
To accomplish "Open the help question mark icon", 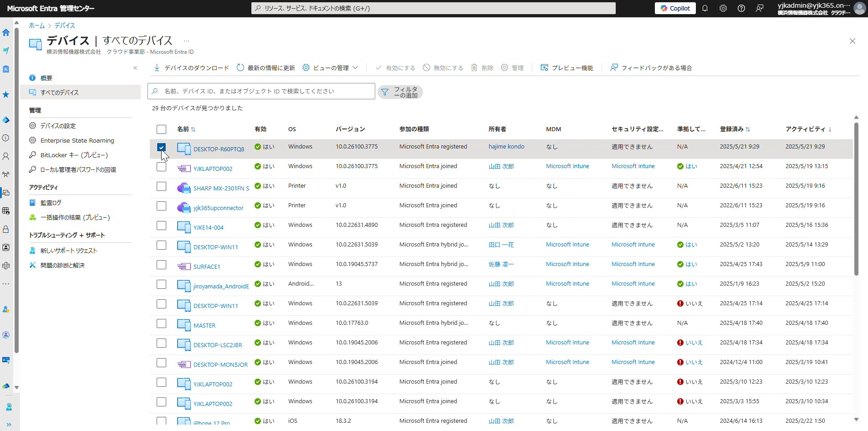I will click(741, 8).
